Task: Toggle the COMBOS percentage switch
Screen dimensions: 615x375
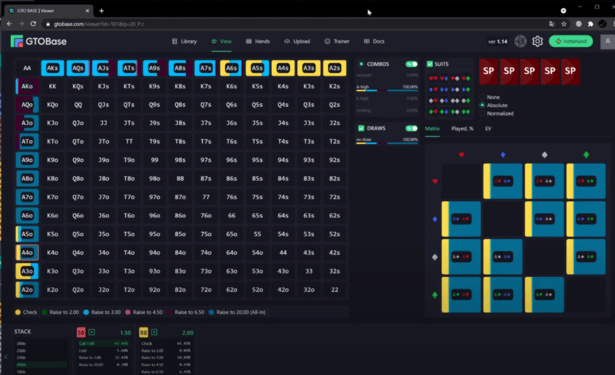Action: (411, 64)
